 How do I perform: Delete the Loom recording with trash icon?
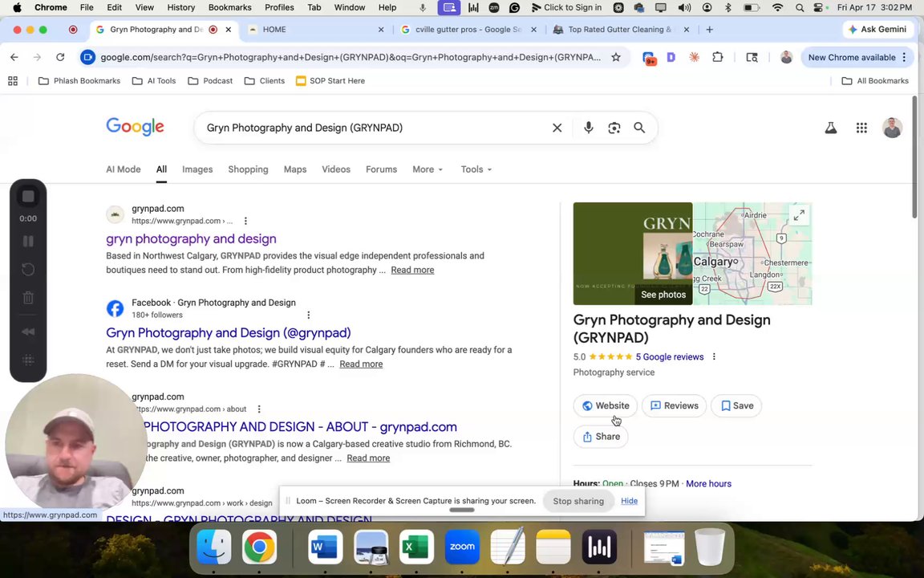click(28, 298)
